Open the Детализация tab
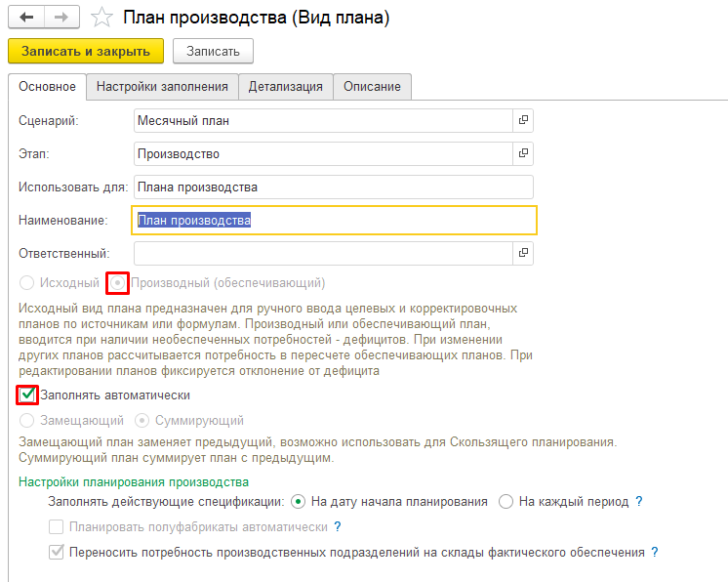Viewport: 728px width, 582px height. 285,86
